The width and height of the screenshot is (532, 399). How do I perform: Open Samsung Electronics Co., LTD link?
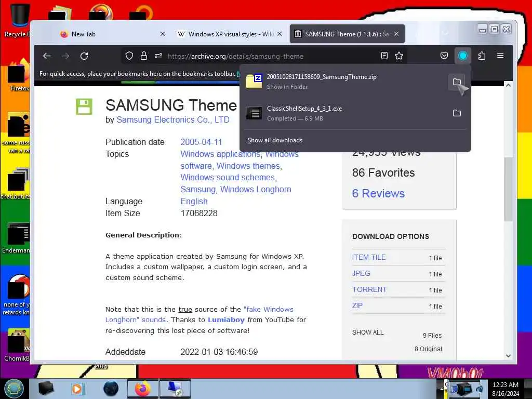click(172, 120)
